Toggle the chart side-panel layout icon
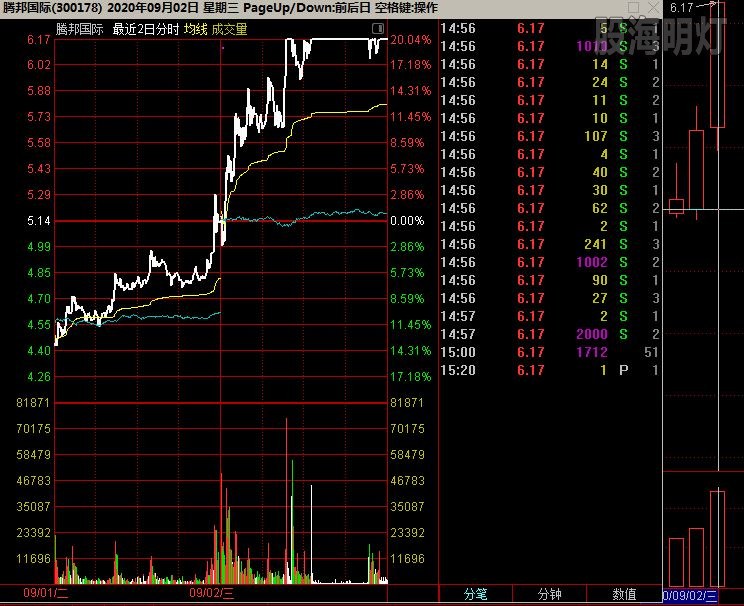 pyautogui.click(x=378, y=29)
